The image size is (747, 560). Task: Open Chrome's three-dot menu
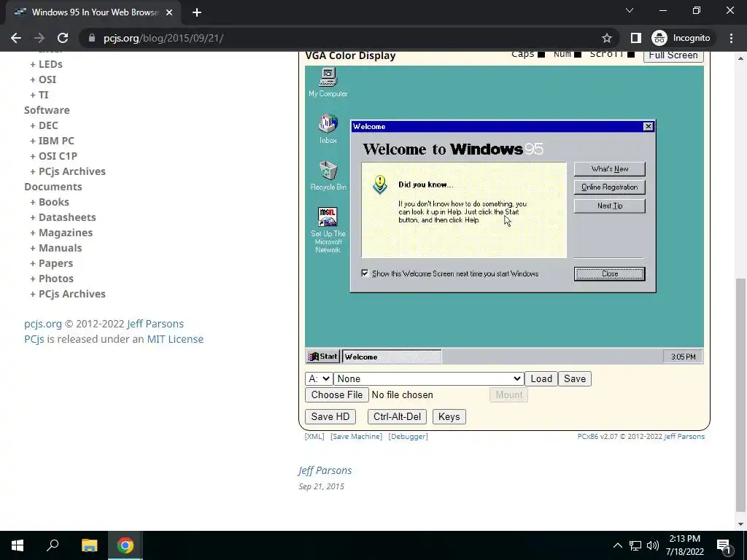(x=731, y=38)
